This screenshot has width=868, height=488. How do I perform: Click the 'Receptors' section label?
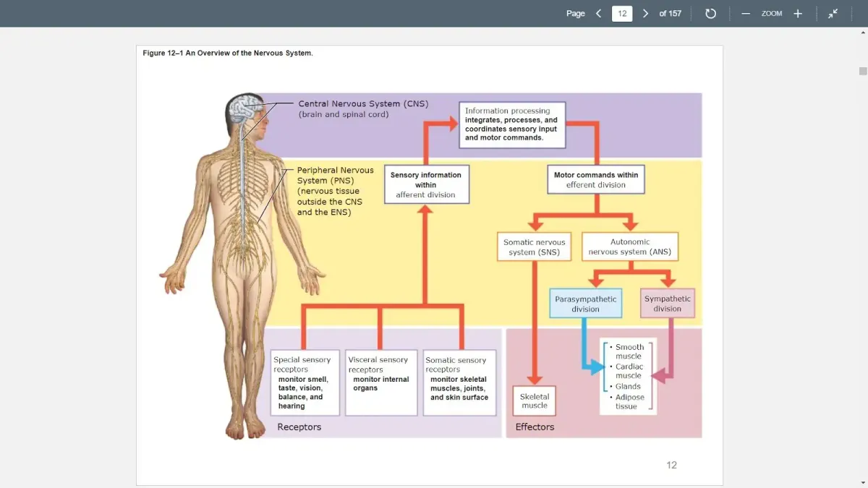click(299, 427)
